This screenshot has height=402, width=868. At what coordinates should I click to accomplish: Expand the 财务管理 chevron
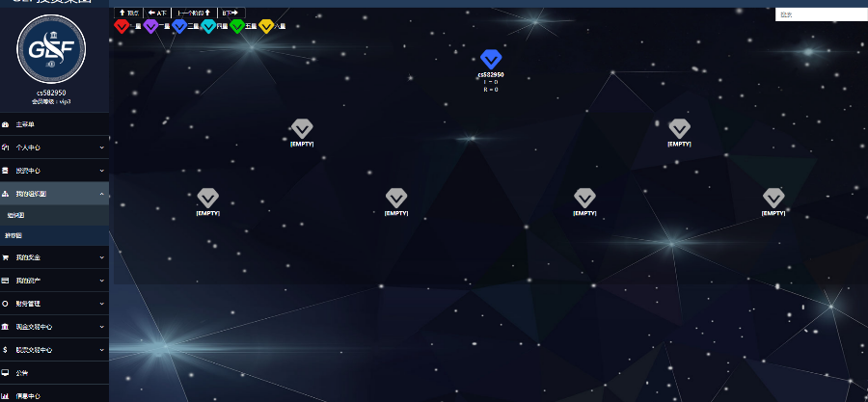[x=102, y=304]
